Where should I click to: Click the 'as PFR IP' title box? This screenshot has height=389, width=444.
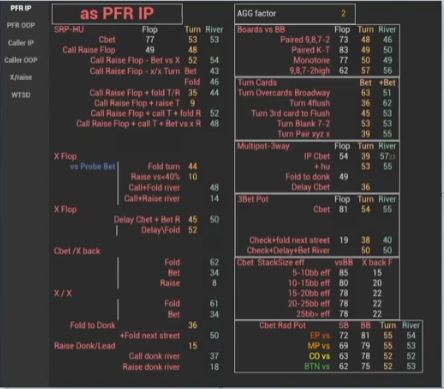point(117,14)
